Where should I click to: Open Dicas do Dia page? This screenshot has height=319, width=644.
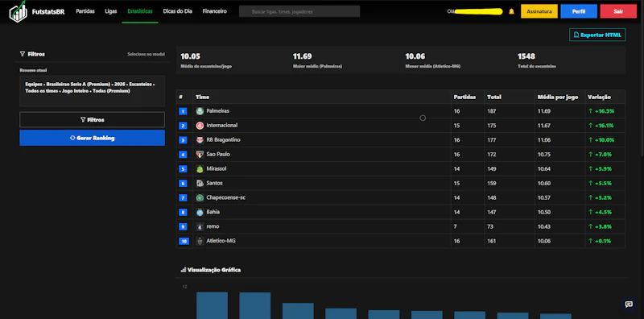click(177, 11)
